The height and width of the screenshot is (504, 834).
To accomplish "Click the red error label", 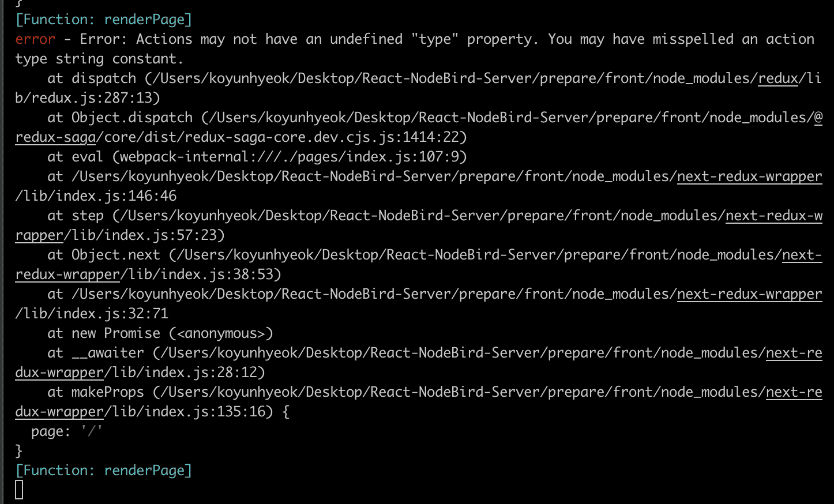I will tap(35, 39).
